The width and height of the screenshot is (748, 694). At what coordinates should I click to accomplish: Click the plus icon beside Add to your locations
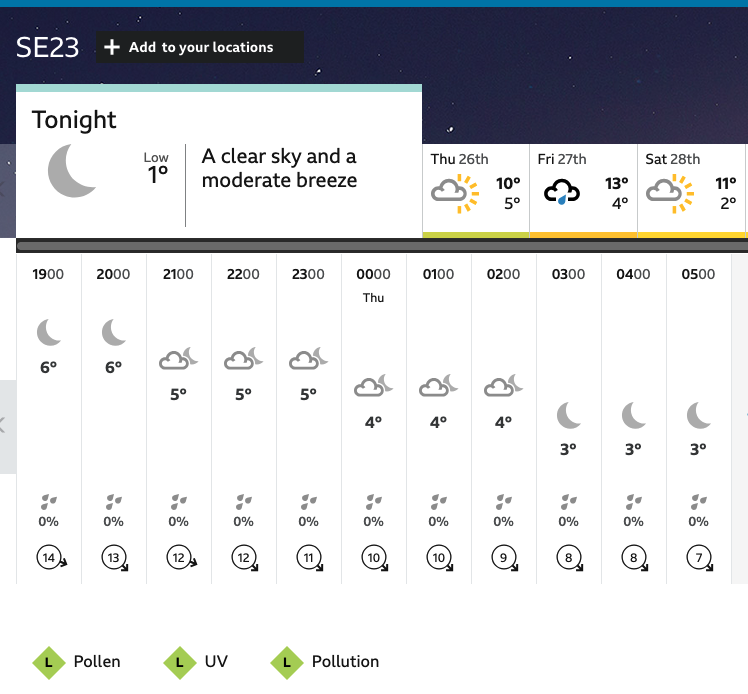tap(112, 48)
